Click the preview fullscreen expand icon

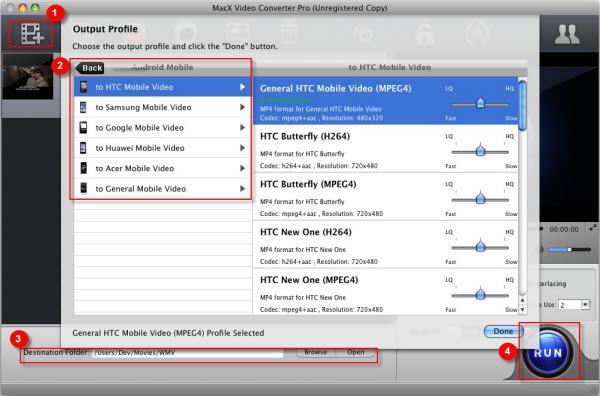pos(593,228)
